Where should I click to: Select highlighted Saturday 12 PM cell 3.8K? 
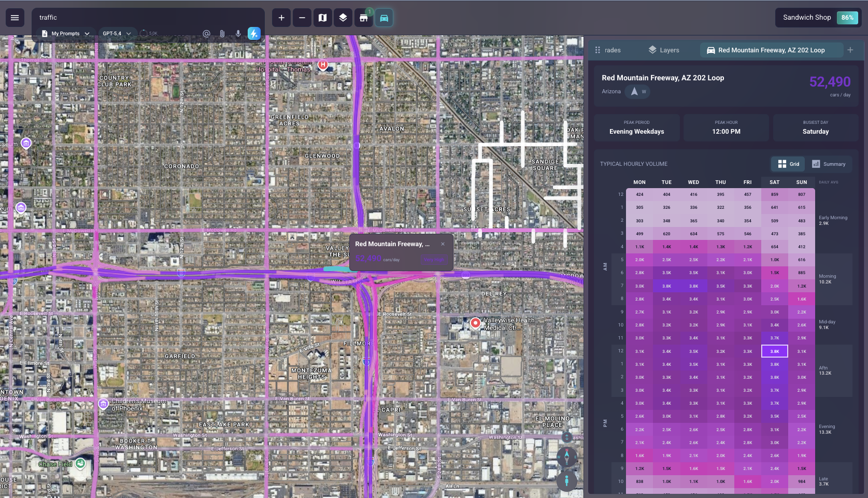click(774, 351)
